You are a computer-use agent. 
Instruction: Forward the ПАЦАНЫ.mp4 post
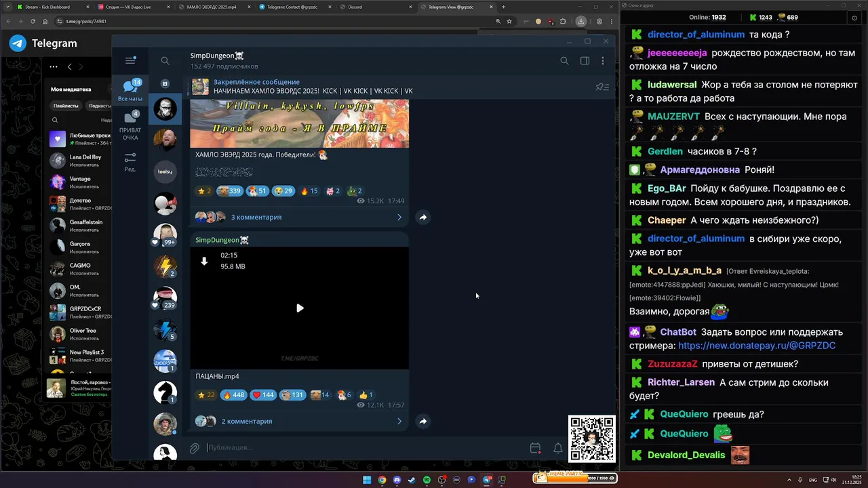pyautogui.click(x=422, y=421)
